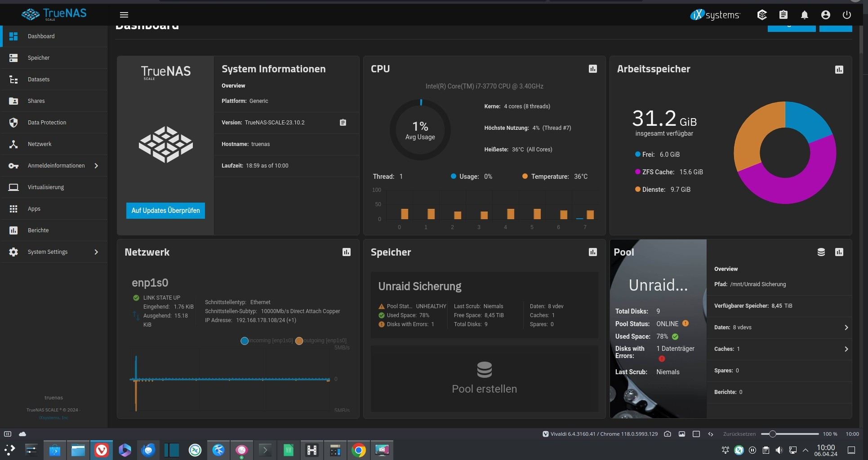The height and width of the screenshot is (460, 868).
Task: Open Data Protection section
Action: pyautogui.click(x=54, y=123)
